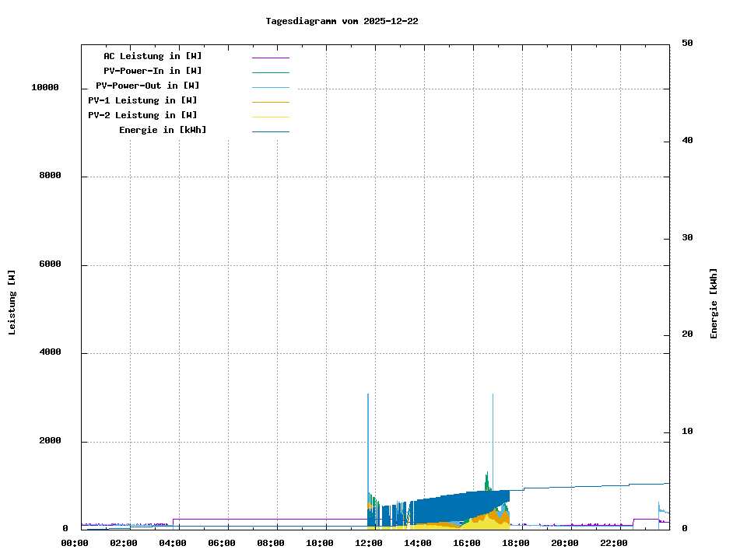Click the yellow PV-2 Leistung legend line

pos(270,117)
